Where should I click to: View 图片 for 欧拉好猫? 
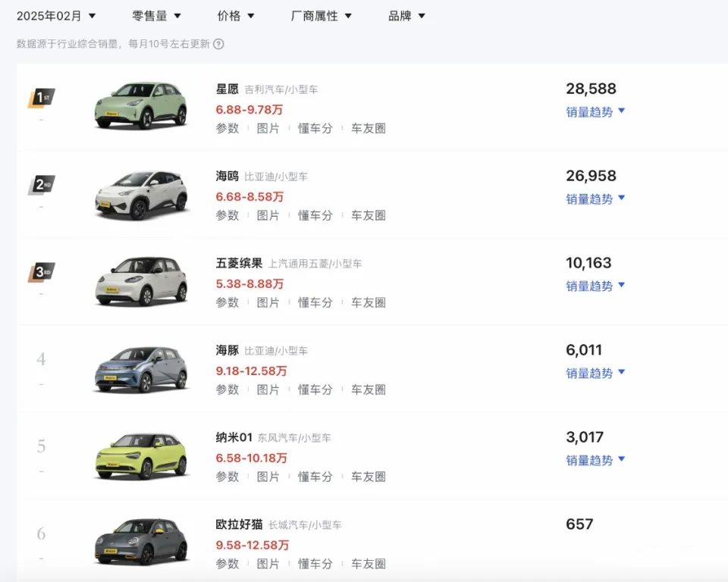pyautogui.click(x=268, y=565)
